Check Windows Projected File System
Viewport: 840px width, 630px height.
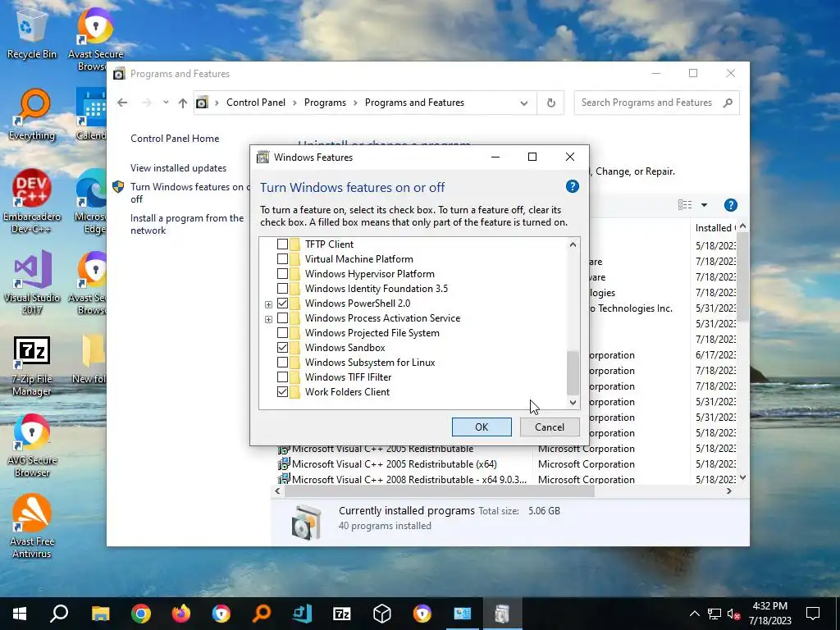pyautogui.click(x=282, y=333)
